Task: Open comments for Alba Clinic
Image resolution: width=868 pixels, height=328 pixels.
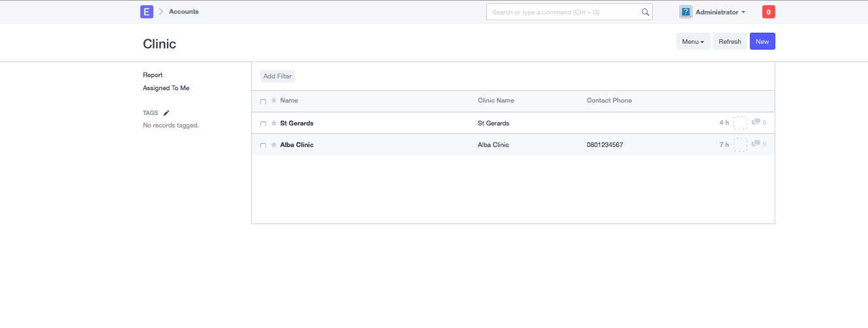Action: click(759, 144)
